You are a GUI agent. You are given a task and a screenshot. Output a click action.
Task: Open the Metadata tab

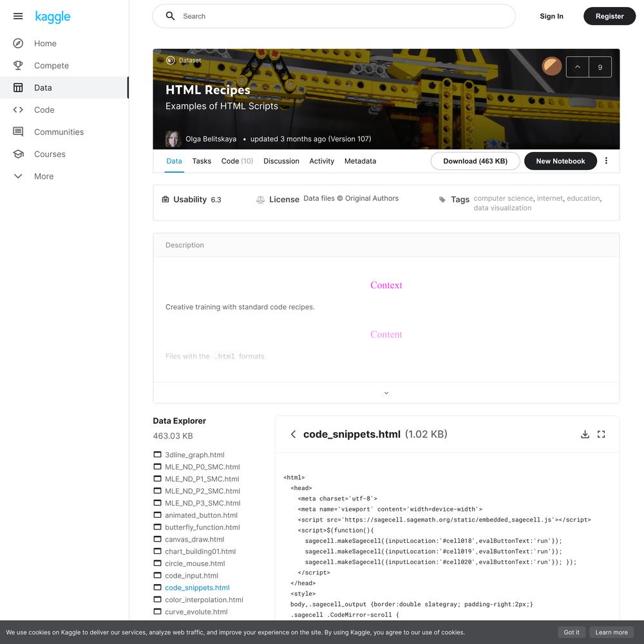click(x=360, y=161)
